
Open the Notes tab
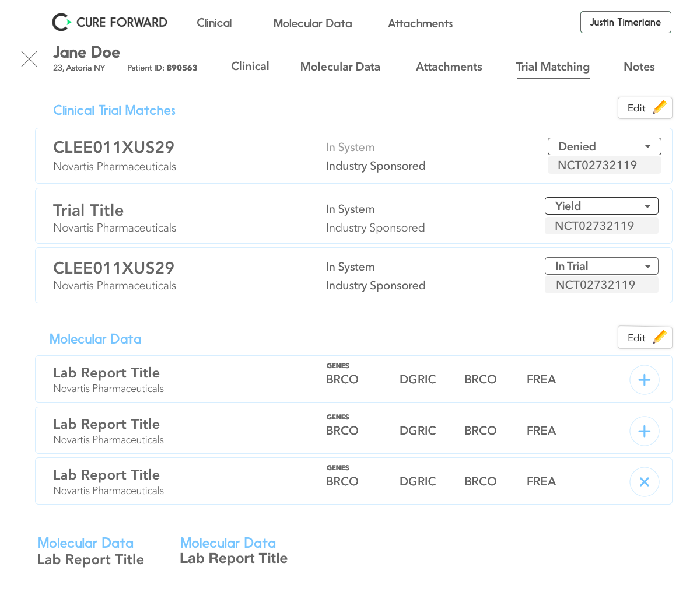639,66
